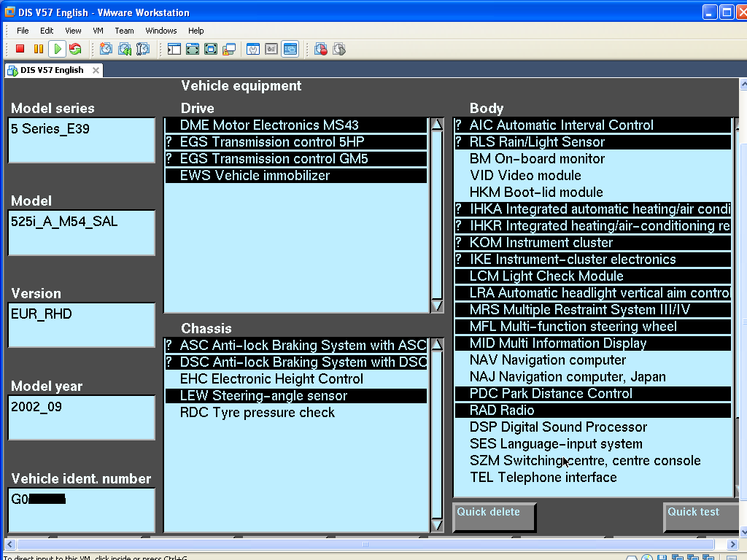Select MRS Multiple Restraint System III/IV
The width and height of the screenshot is (747, 560).
point(592,309)
